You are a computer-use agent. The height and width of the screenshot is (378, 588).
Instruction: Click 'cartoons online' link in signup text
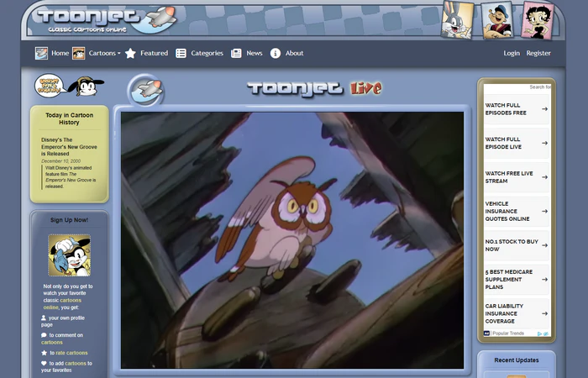(62, 304)
